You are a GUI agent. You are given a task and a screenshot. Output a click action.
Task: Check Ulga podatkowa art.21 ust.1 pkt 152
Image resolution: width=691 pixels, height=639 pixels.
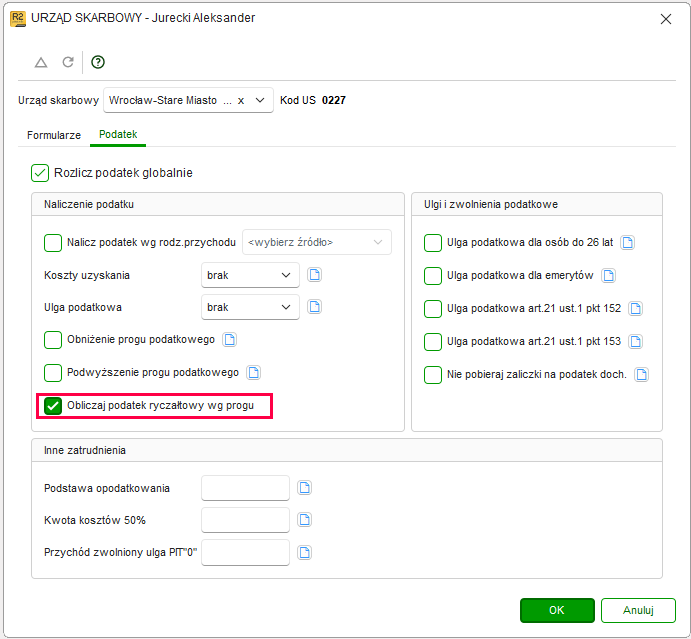(x=433, y=309)
